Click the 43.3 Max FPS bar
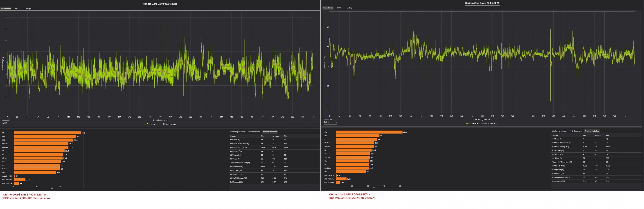 (47, 133)
